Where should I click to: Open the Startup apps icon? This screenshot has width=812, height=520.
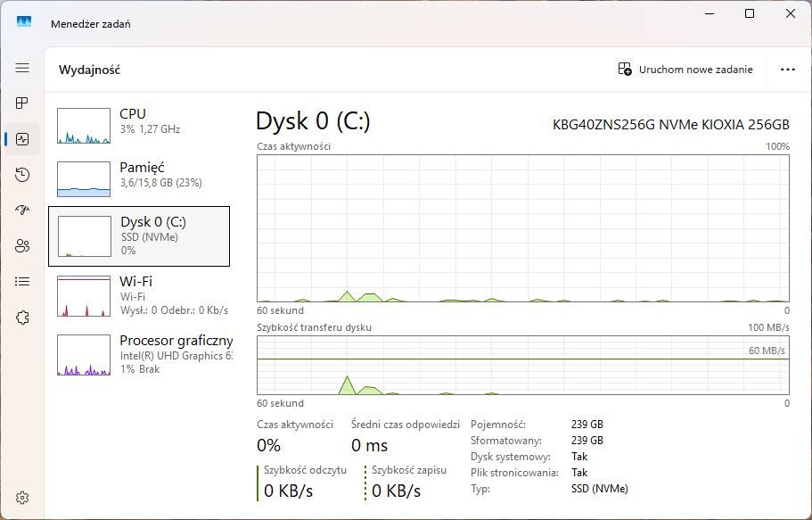(22, 210)
